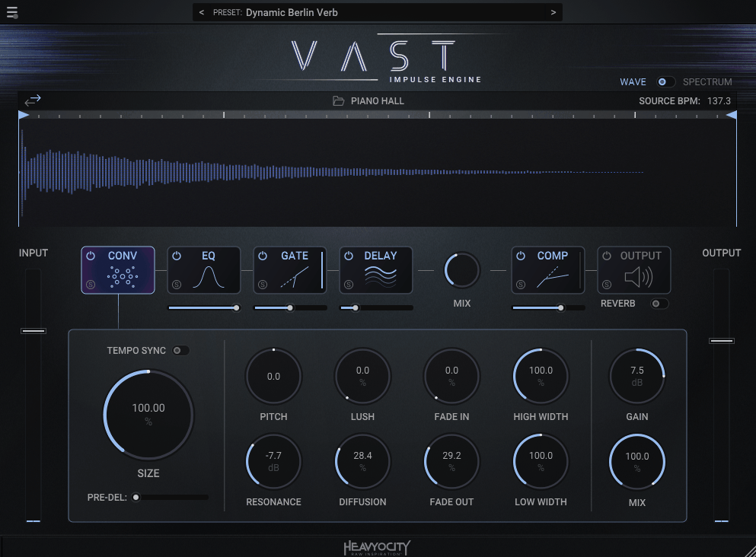756x557 pixels.
Task: Click the DELAY amount slider
Action: 376,308
